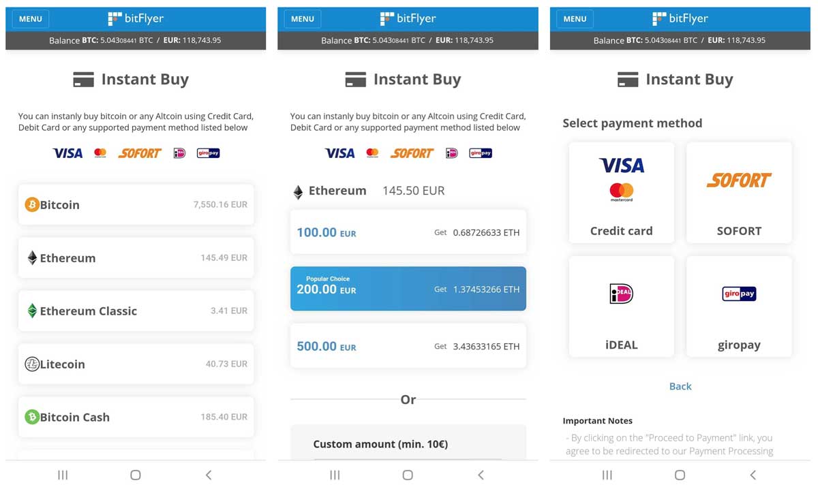The height and width of the screenshot is (504, 818).
Task: Pick the iDEAL payment option
Action: pyautogui.click(x=621, y=306)
